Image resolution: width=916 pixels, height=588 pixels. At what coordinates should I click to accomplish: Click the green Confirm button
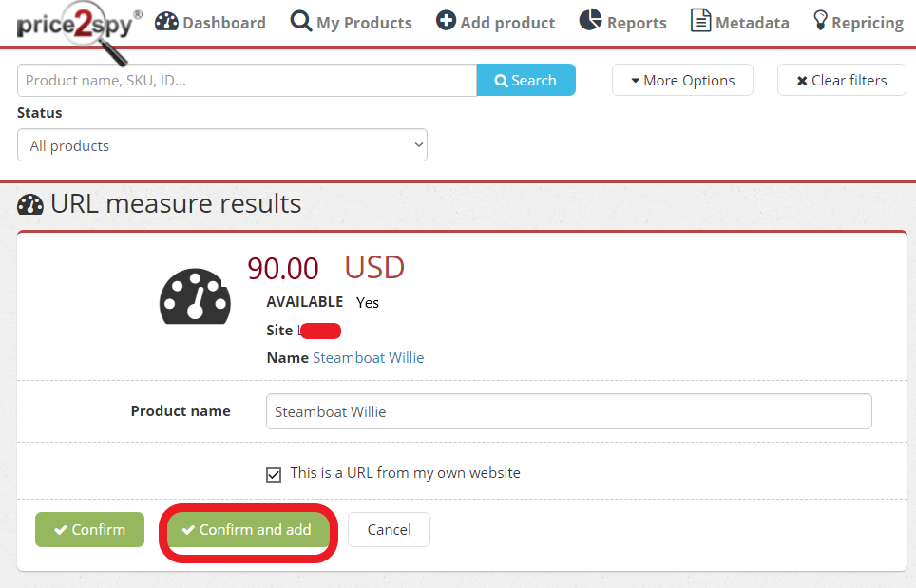tap(89, 530)
